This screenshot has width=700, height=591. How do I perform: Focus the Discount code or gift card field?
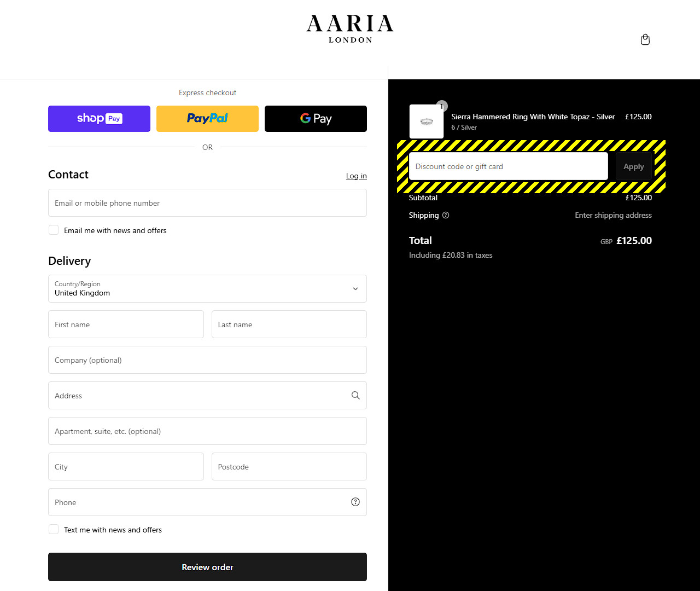coord(509,166)
